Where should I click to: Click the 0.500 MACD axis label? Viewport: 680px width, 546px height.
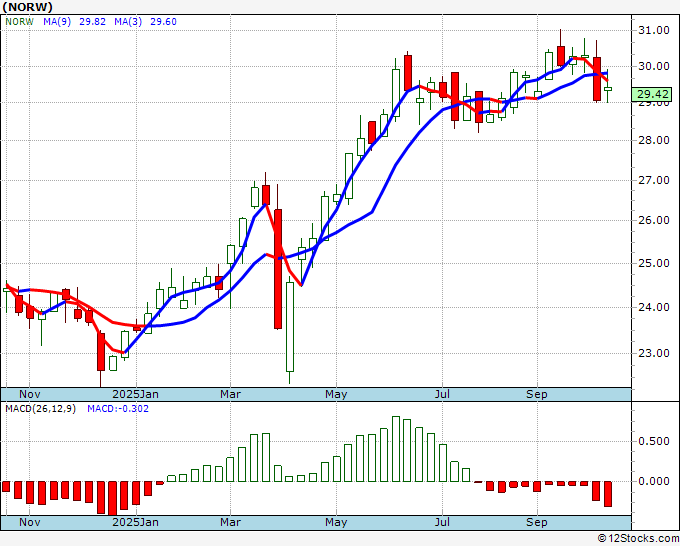(x=654, y=441)
